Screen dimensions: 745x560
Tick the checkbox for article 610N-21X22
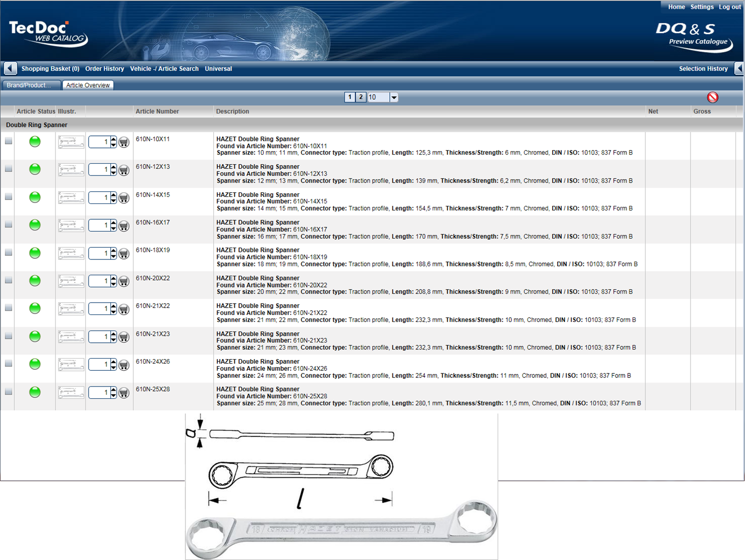click(x=9, y=308)
